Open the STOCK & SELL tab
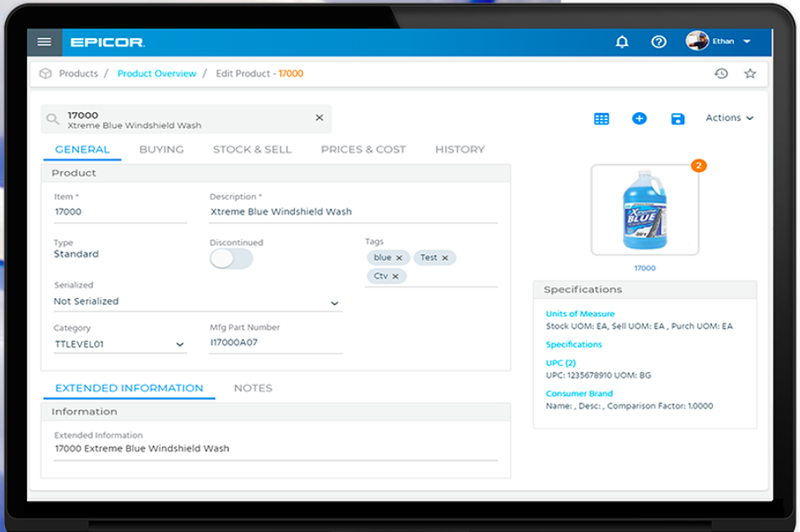This screenshot has height=532, width=800. (x=252, y=149)
